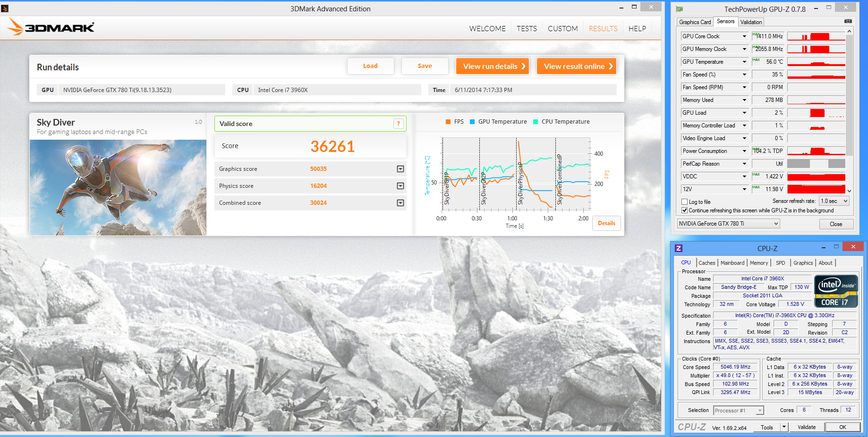The image size is (868, 437).
Task: Go to the TESTS tab in 3DMark
Action: 527,29
